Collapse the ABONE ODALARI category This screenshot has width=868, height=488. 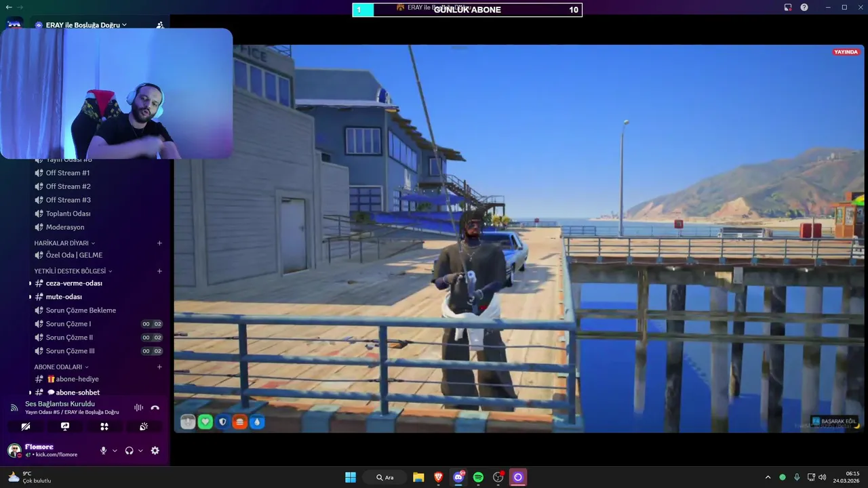tap(62, 367)
